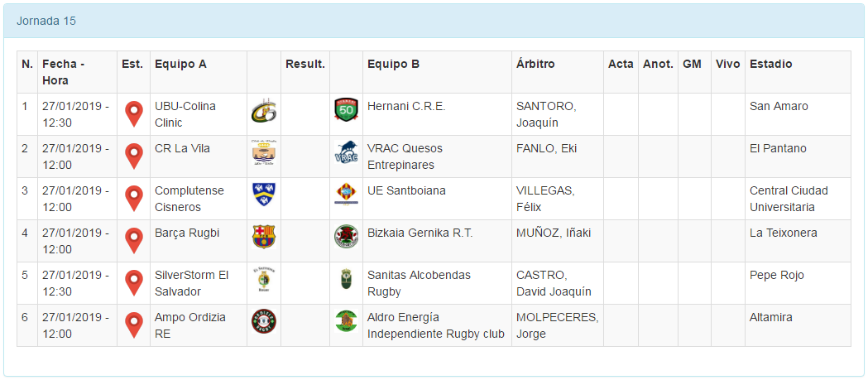Open map pin for Ampo Ordizia RE

point(133,325)
